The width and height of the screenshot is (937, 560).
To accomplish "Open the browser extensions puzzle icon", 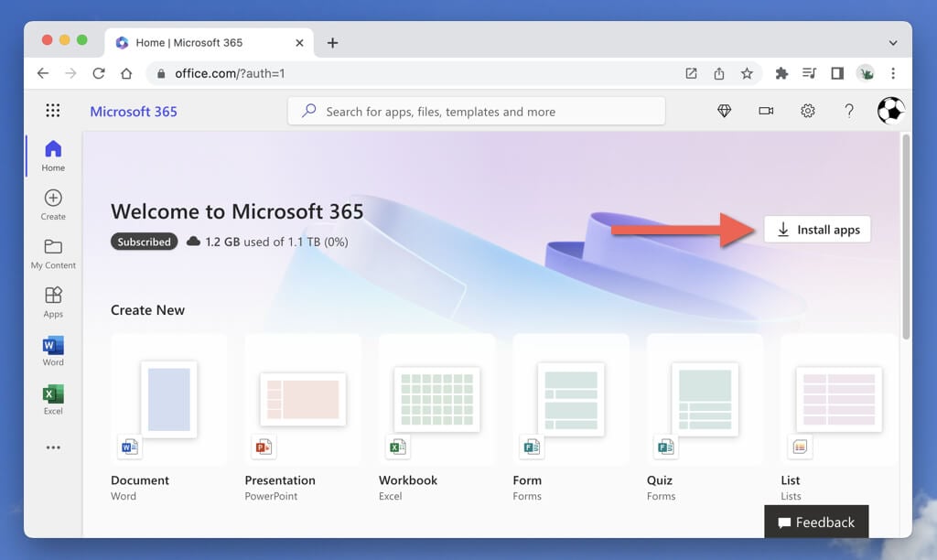I will (x=781, y=73).
